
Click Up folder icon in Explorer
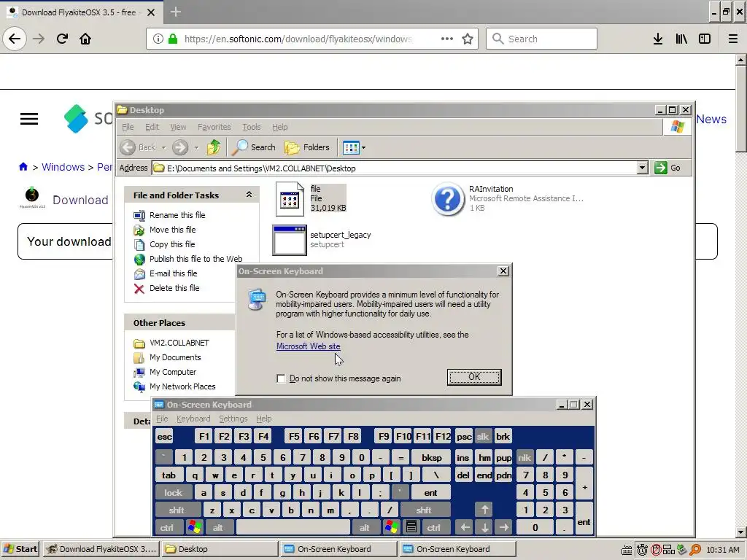click(x=214, y=147)
